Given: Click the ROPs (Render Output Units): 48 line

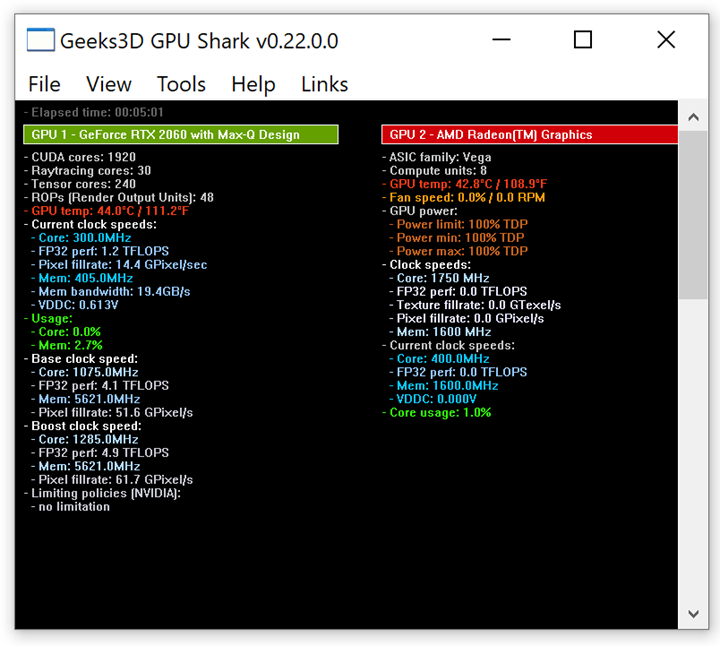Looking at the screenshot, I should coord(119,197).
